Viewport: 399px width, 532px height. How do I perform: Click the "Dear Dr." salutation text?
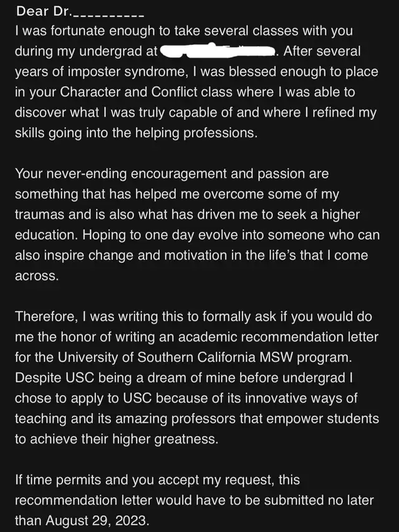tap(44, 11)
